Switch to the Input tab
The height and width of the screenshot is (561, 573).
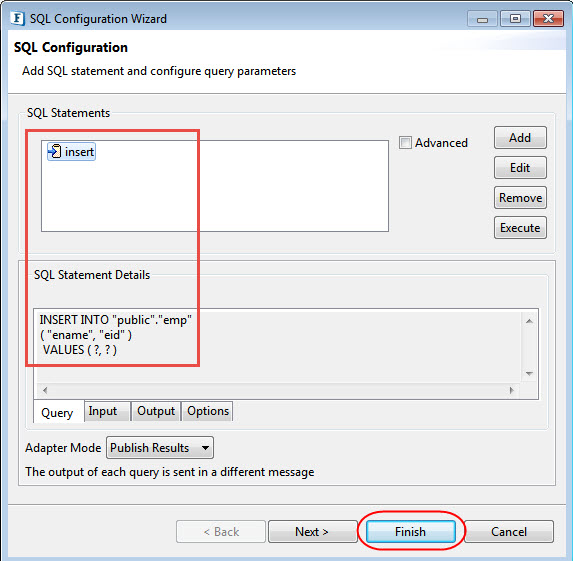tap(103, 411)
